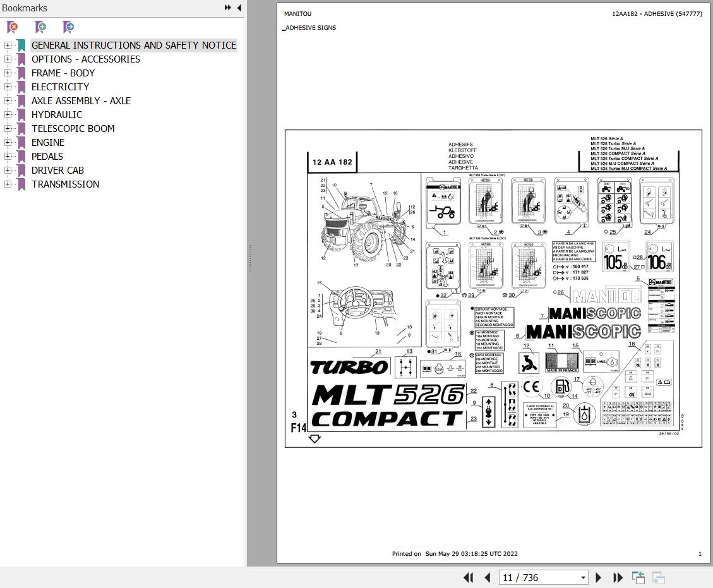Collapse the Bookmarks panel with left arrow
Viewport: 713px width, 588px height.
pos(239,8)
